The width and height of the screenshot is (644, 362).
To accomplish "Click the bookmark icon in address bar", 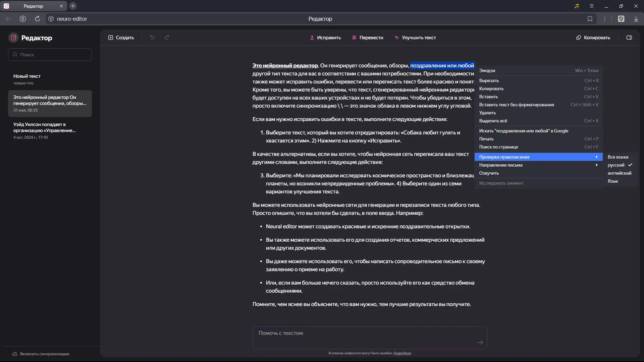I will tap(590, 19).
